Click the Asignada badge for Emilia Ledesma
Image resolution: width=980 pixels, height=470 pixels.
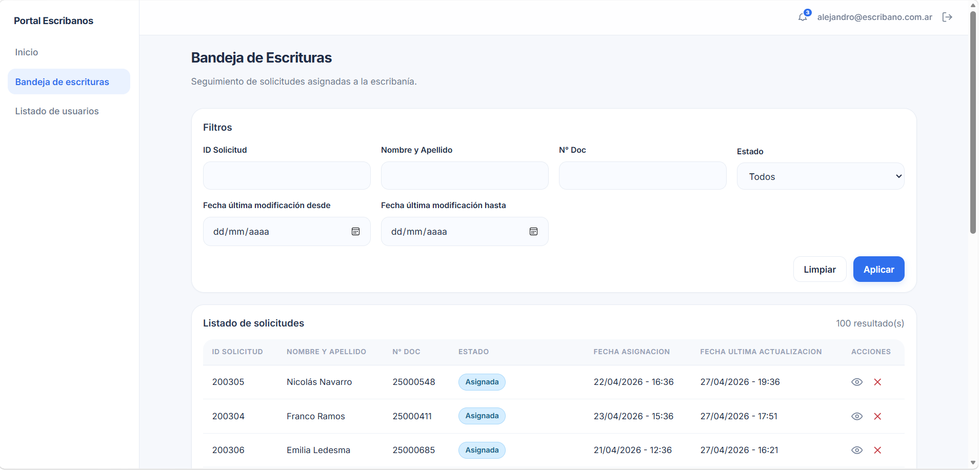(x=481, y=449)
